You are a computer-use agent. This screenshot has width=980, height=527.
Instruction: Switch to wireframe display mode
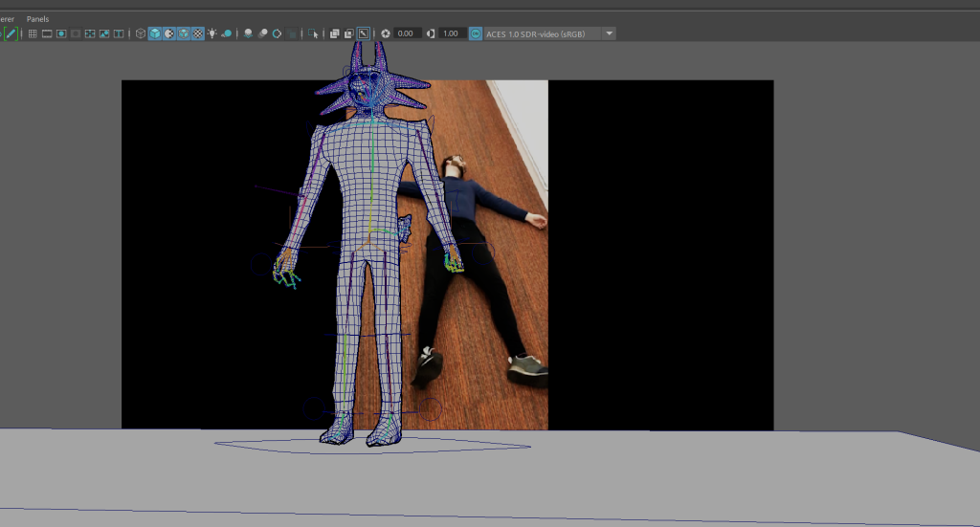click(141, 33)
